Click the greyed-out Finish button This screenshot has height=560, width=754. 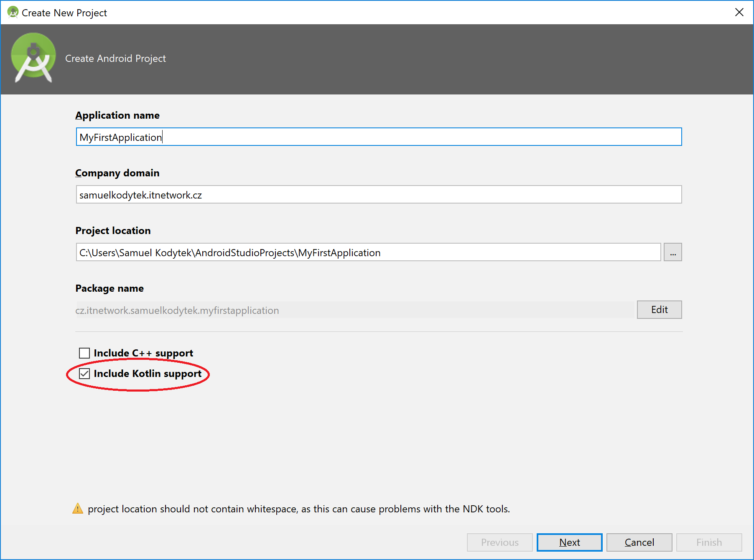pyautogui.click(x=709, y=542)
